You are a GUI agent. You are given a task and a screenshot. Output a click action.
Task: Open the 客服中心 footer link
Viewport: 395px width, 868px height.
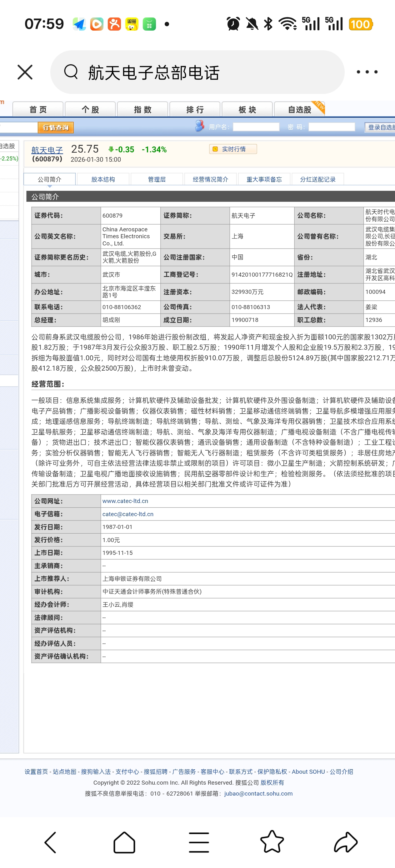(212, 772)
